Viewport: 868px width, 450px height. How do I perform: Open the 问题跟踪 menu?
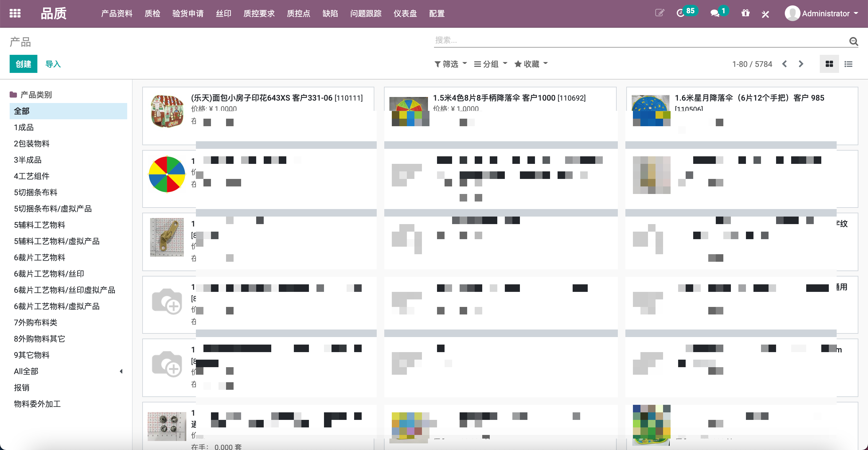click(x=366, y=14)
